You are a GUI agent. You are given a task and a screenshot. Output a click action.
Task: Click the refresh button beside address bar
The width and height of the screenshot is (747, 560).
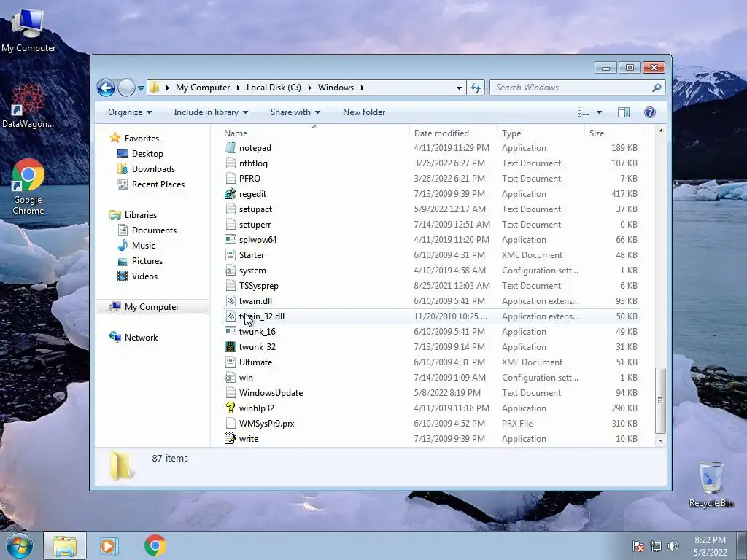(x=476, y=87)
